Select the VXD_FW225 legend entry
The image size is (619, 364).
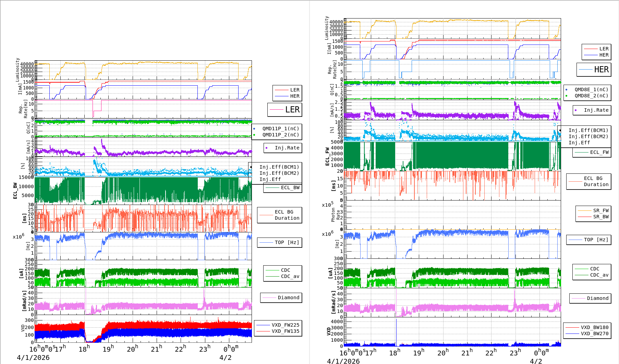click(285, 325)
